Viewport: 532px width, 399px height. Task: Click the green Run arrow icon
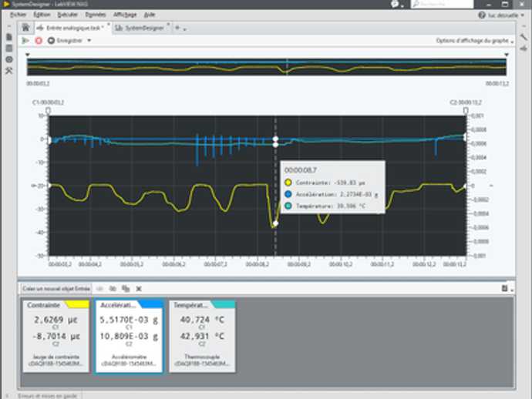[x=25, y=40]
